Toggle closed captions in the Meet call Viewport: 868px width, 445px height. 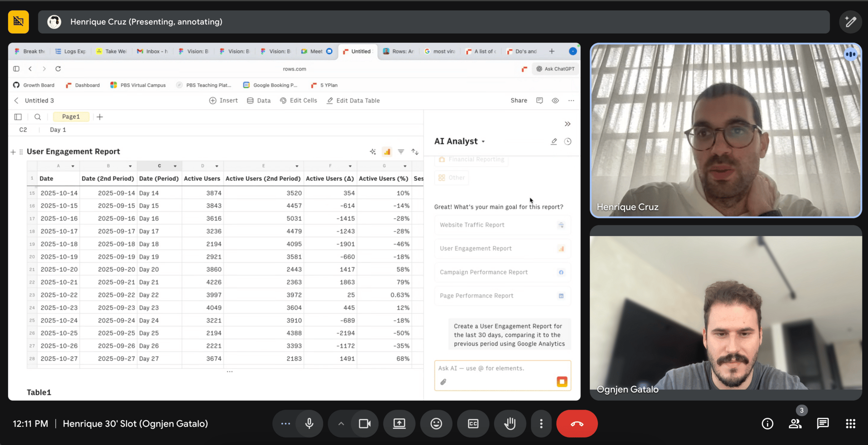click(x=473, y=424)
